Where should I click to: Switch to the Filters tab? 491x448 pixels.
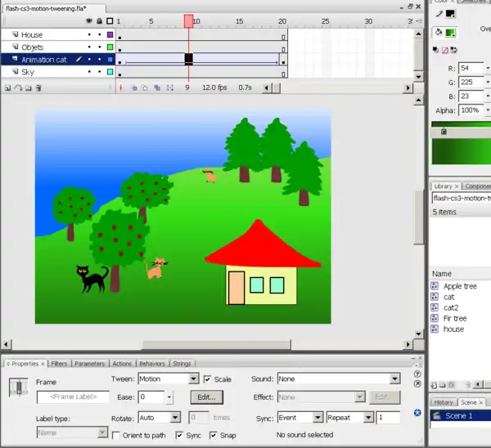pyautogui.click(x=59, y=364)
